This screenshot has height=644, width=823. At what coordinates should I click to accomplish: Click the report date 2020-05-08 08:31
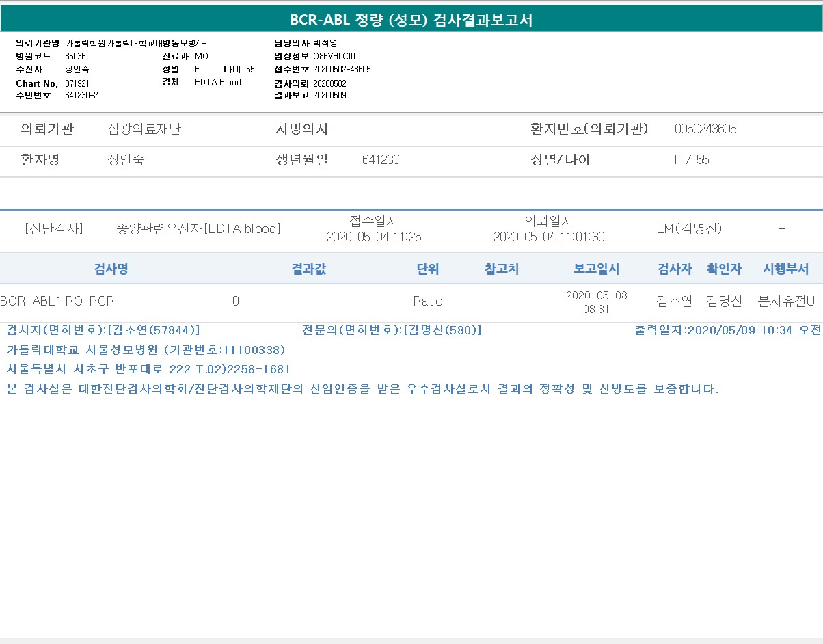coord(596,301)
